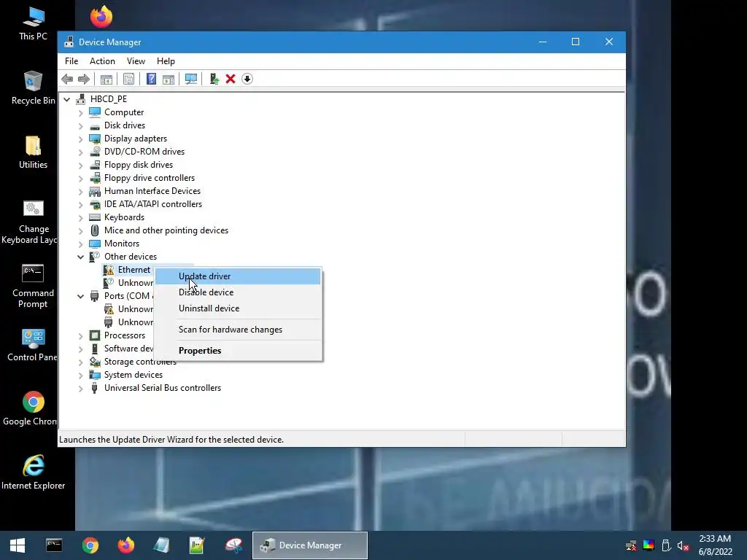Open the View menu

136,61
